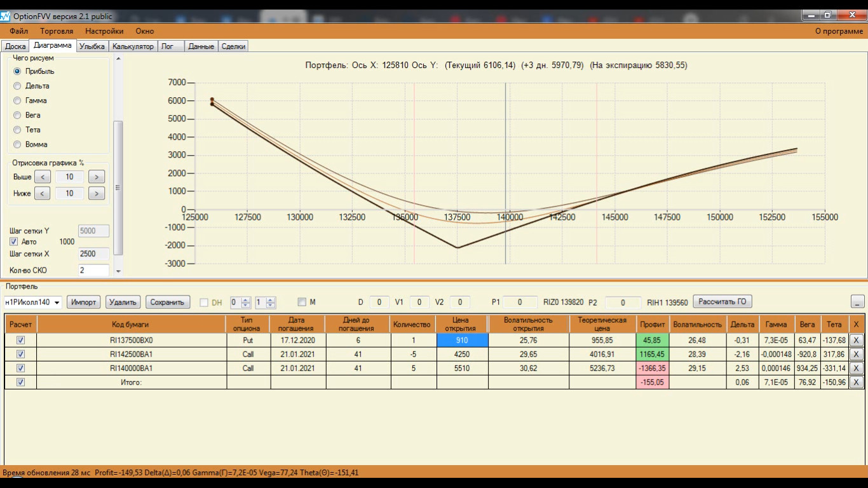Screen dimensions: 868x488
Task: Click the spinner showing 1 beside DH
Action: (x=265, y=302)
